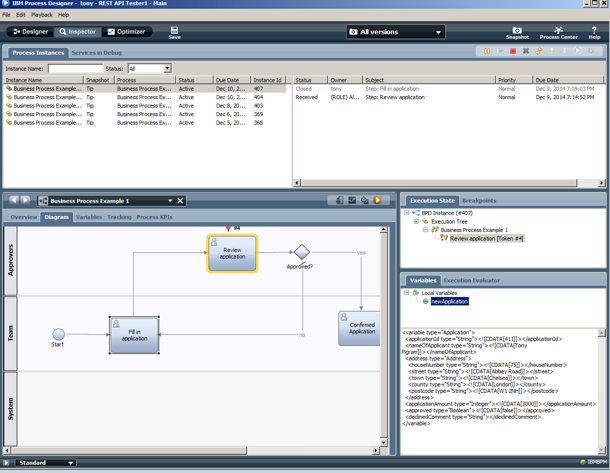Select instance with Id 407
Image resolution: width=610 pixels, height=473 pixels.
(144, 89)
